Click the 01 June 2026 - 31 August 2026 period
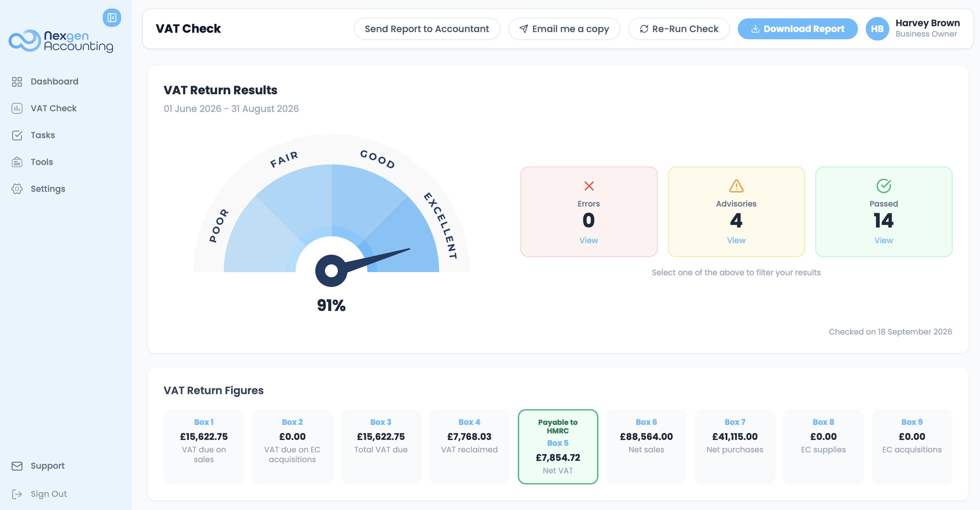 pos(231,109)
